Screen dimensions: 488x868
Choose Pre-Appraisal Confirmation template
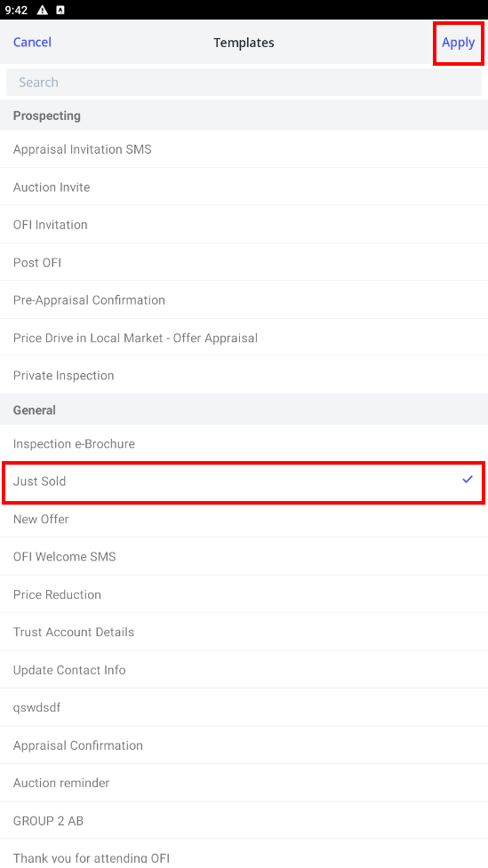point(244,300)
